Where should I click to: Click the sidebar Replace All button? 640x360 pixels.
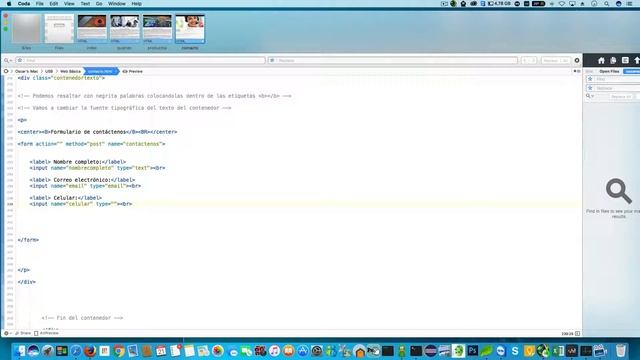coord(621,97)
